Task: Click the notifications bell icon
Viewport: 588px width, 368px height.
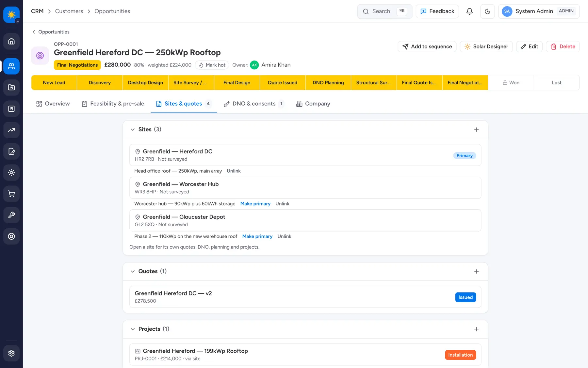Action: click(469, 11)
